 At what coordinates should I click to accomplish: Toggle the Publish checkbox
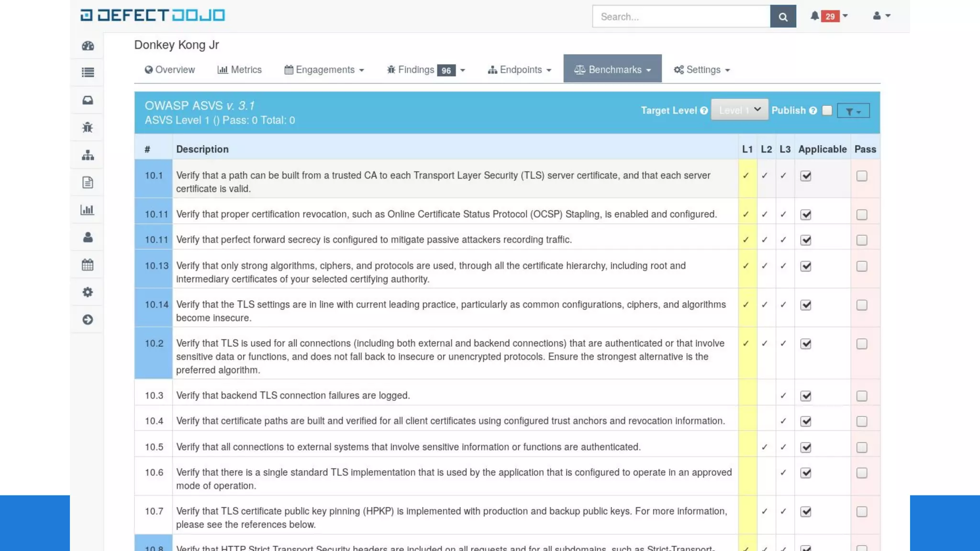(827, 110)
